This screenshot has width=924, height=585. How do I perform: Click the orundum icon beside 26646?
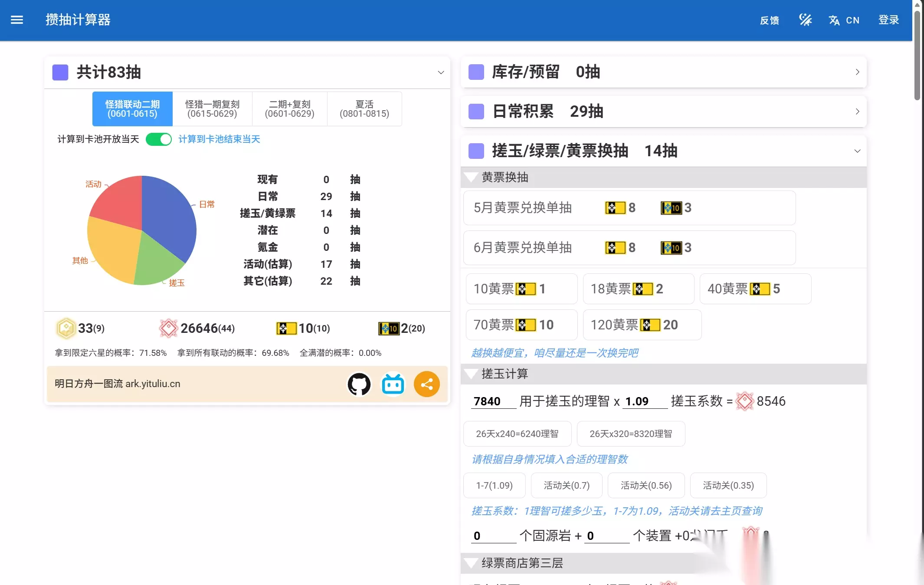pyautogui.click(x=168, y=328)
